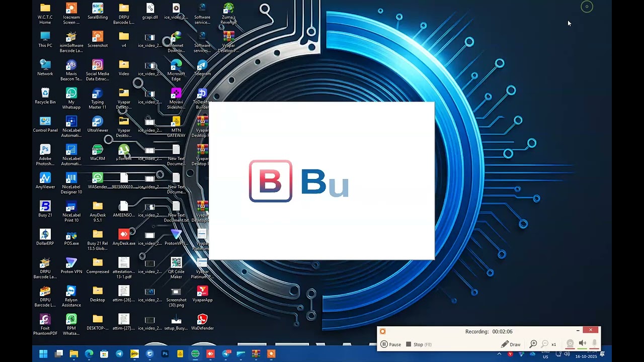This screenshot has height=362, width=644.
Task: Open New Text Document.txt file
Action: [x=176, y=211]
